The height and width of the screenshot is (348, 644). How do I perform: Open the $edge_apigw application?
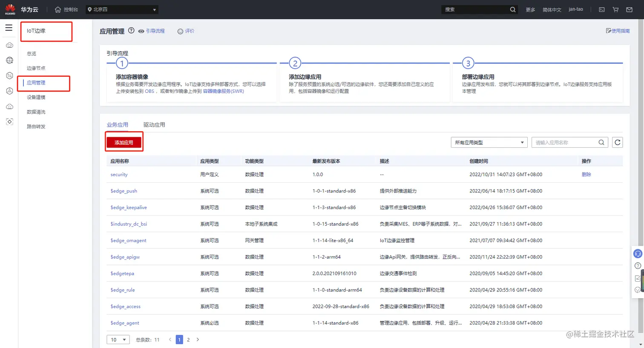(x=125, y=257)
